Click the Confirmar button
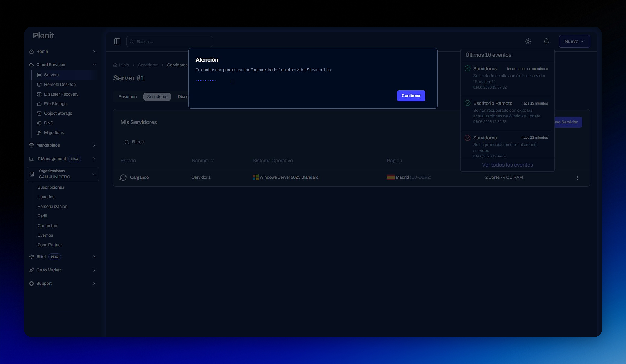Screen dimensions: 626x364 pos(411,96)
